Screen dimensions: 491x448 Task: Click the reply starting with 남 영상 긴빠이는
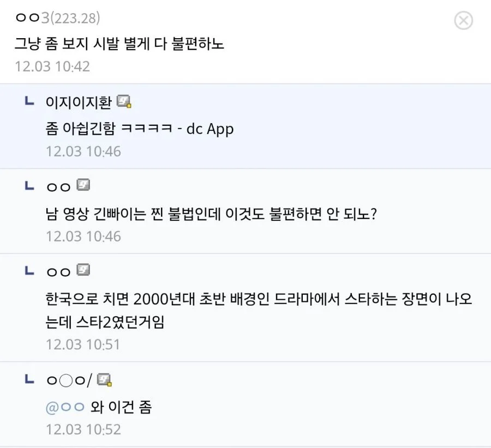[x=212, y=213]
